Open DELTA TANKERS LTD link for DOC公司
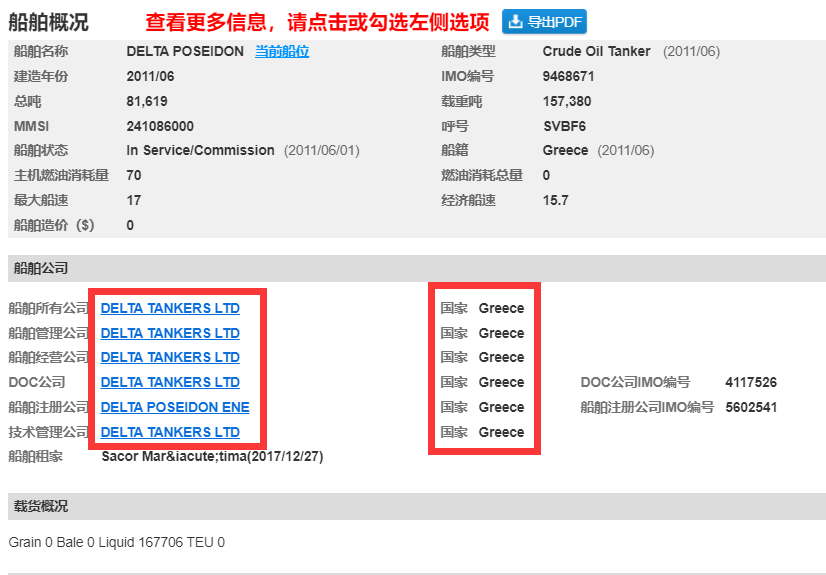The image size is (826, 575). click(170, 382)
